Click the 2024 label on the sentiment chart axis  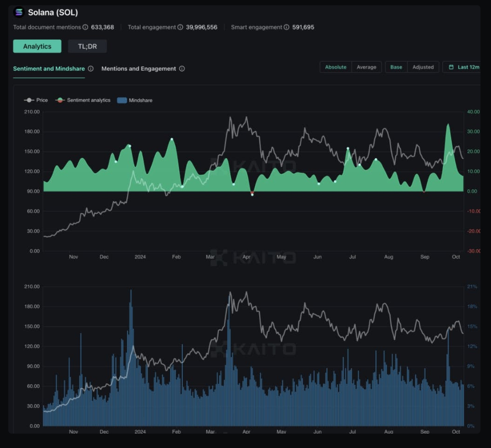click(140, 257)
